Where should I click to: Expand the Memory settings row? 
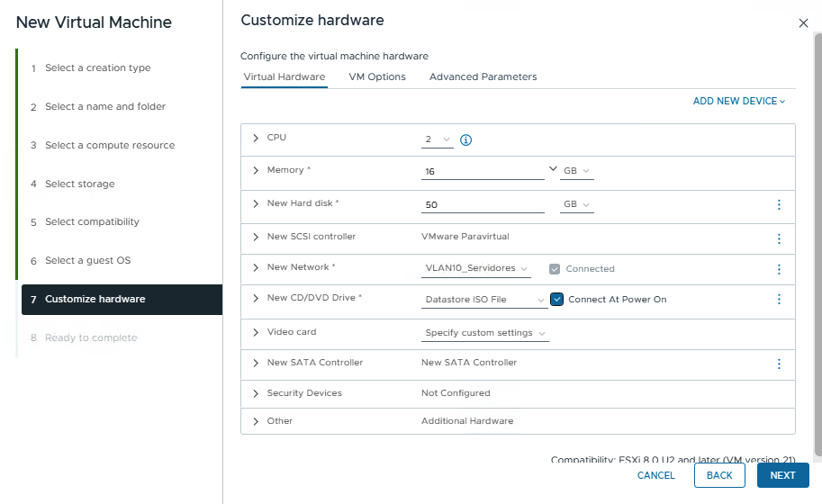(256, 170)
